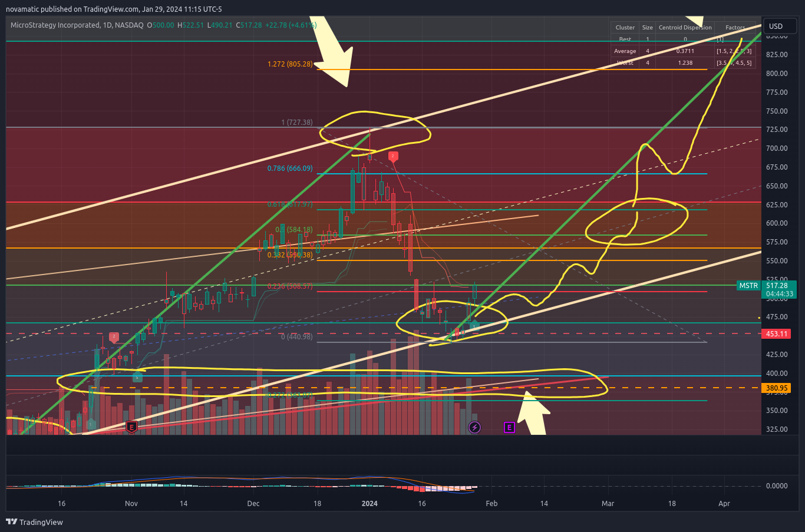Select the 0.236 (508.57) Fibonacci label
805x532 pixels.
tap(290, 286)
